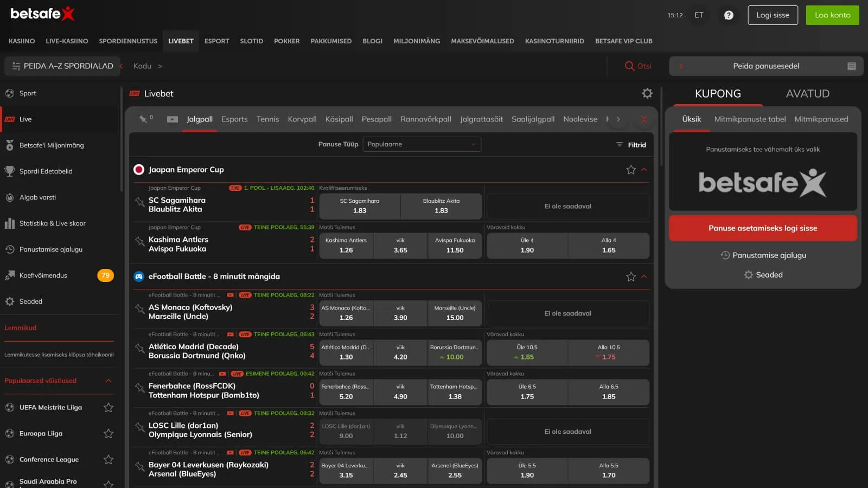Switch to the Tennis tab
Viewport: 868px width, 488px height.
[267, 119]
